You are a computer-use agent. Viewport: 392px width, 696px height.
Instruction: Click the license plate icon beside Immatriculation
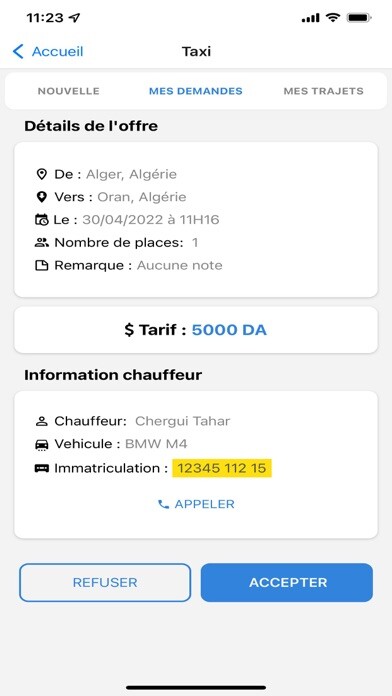(41, 468)
